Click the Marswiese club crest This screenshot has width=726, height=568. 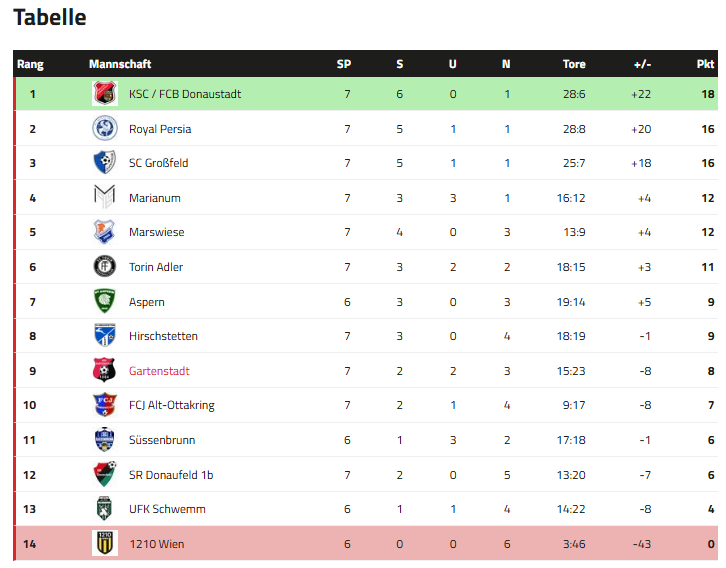(105, 232)
